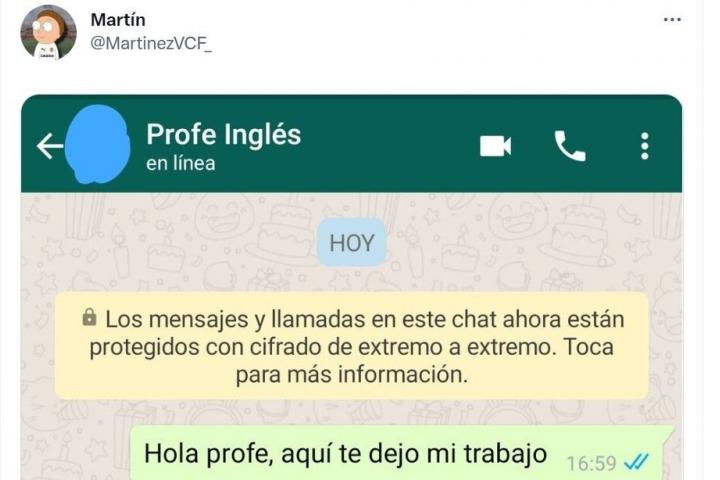
Task: Open Profe Inglés contact info title
Action: [224, 134]
